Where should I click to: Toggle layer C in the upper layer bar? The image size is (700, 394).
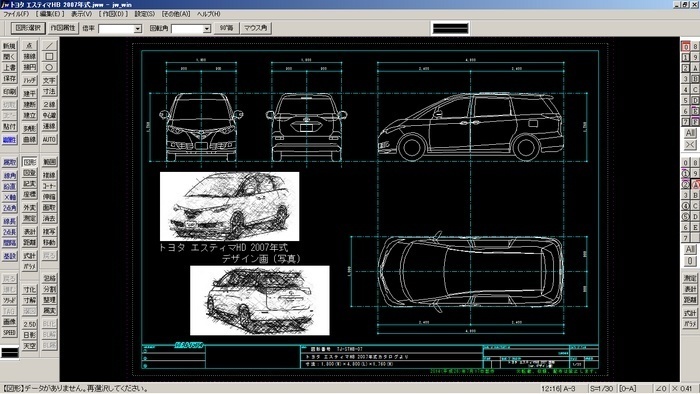(x=695, y=89)
